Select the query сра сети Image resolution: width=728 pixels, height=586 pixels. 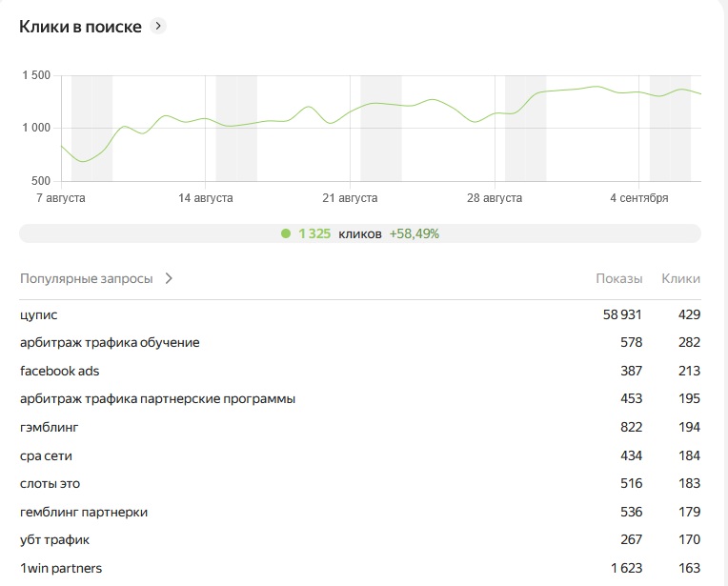tap(46, 456)
